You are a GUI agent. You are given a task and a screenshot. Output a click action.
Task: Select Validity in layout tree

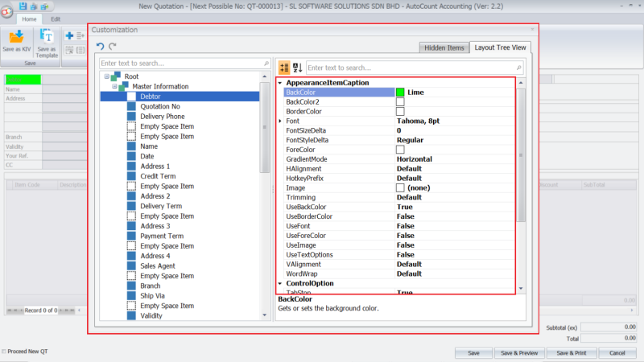pyautogui.click(x=151, y=315)
